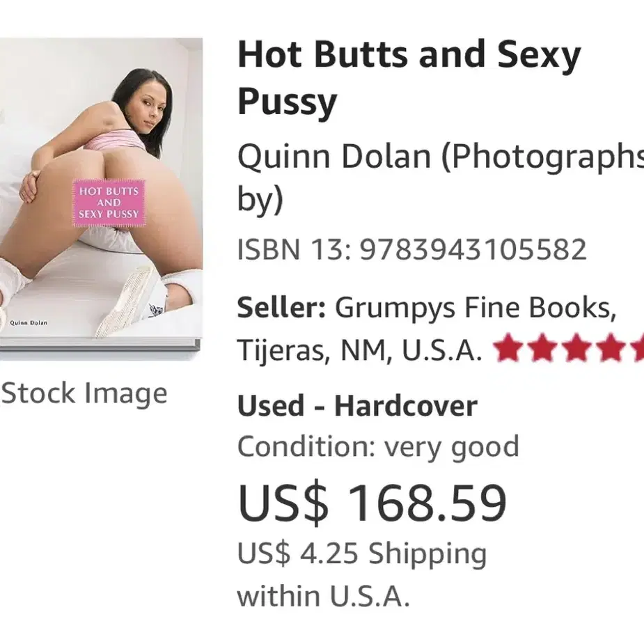Image resolution: width=644 pixels, height=644 pixels.
Task: Click the Stock Image caption
Action: point(85,393)
